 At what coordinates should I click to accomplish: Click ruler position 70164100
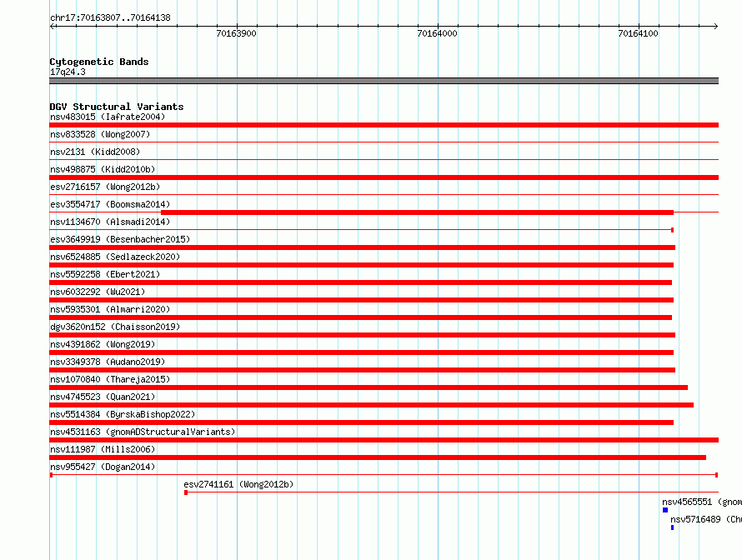(638, 33)
